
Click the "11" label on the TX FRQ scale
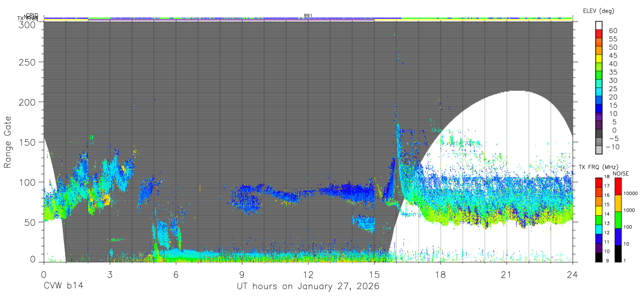coord(606,242)
